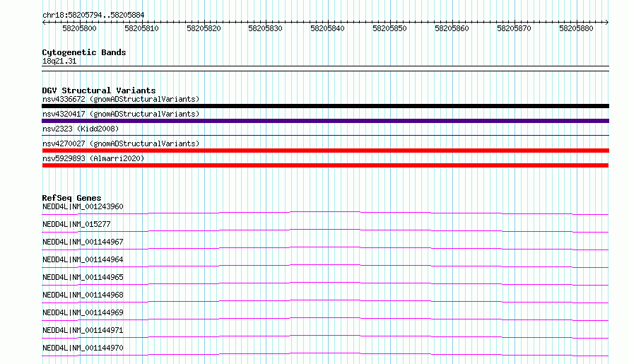Select transcript NEDD4L|NM_001144965
Screen dimensions: 629x364
(83, 277)
